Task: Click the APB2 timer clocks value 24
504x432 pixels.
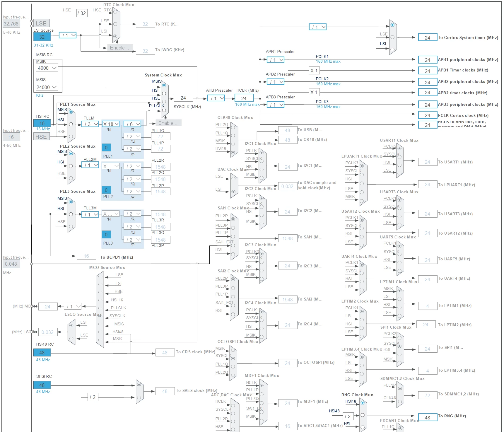Action: [428, 93]
